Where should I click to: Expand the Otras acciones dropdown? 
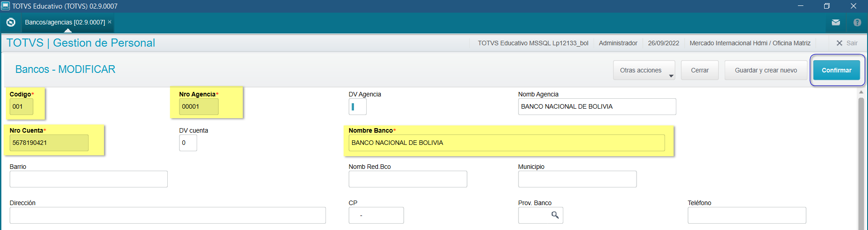[x=644, y=70]
